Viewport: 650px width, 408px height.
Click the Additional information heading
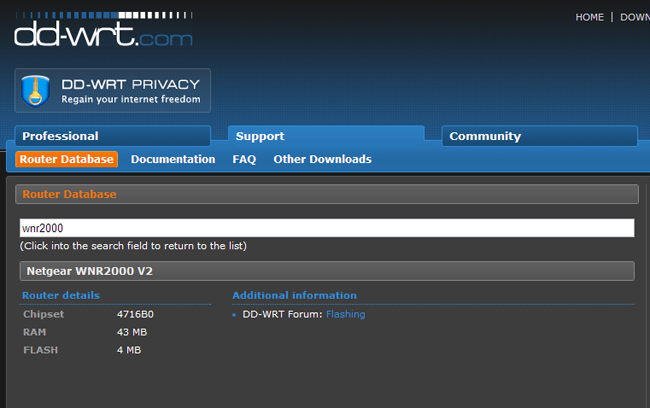click(x=294, y=295)
